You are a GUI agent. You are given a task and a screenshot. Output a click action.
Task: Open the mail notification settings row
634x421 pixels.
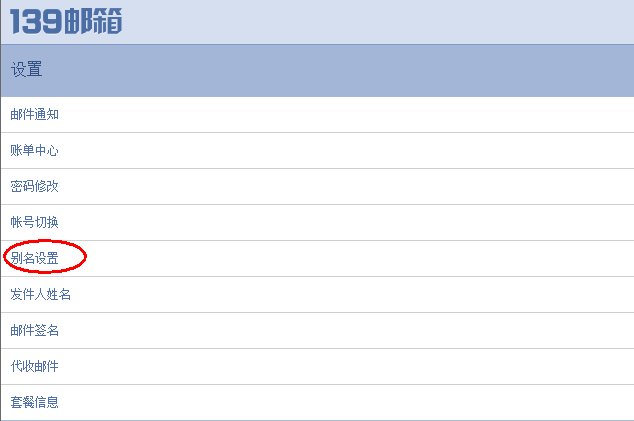316,115
